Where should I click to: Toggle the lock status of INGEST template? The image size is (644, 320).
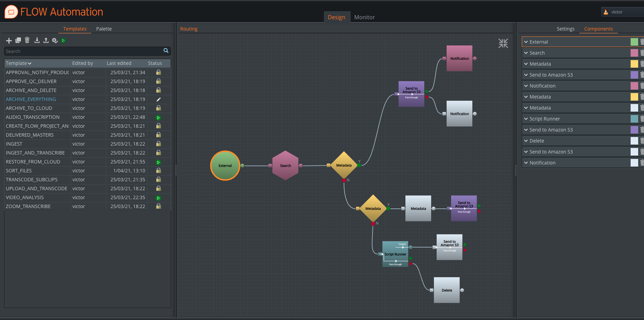coord(158,144)
